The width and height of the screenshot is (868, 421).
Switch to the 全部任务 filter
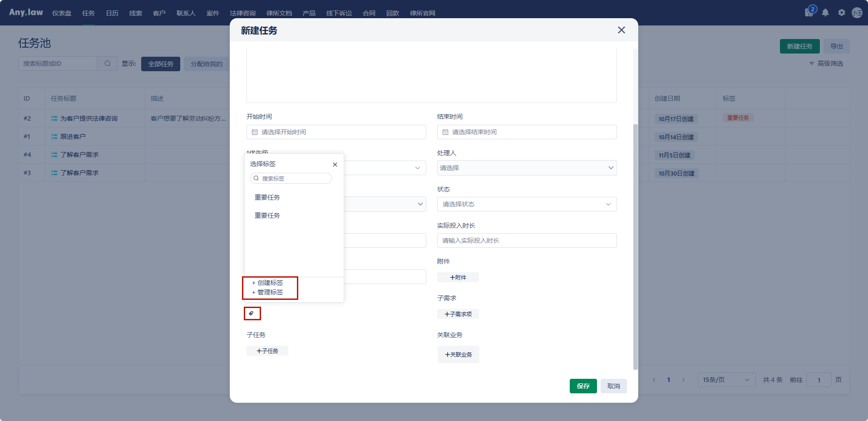click(161, 64)
